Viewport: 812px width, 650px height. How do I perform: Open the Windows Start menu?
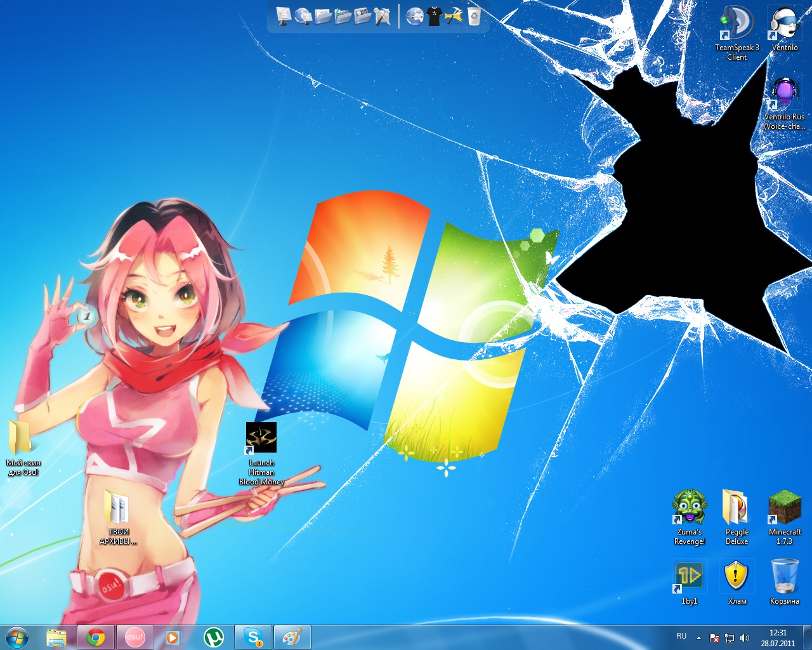point(17,637)
